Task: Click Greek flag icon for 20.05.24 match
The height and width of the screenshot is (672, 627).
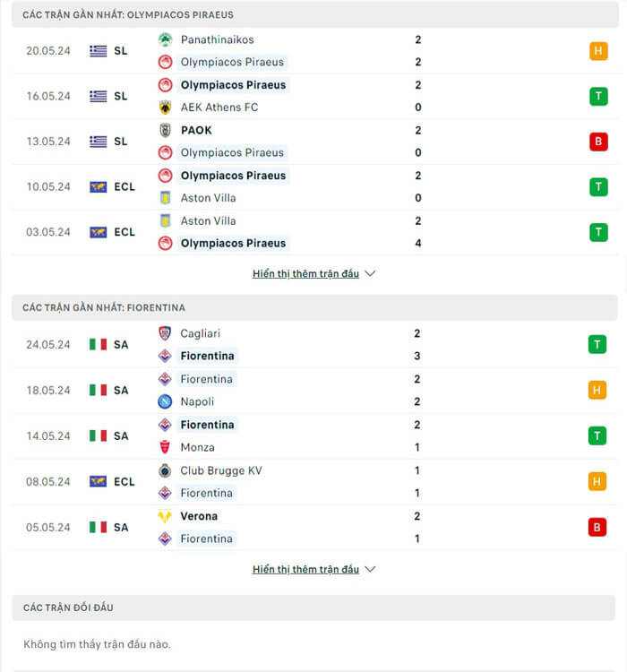Action: (x=99, y=51)
